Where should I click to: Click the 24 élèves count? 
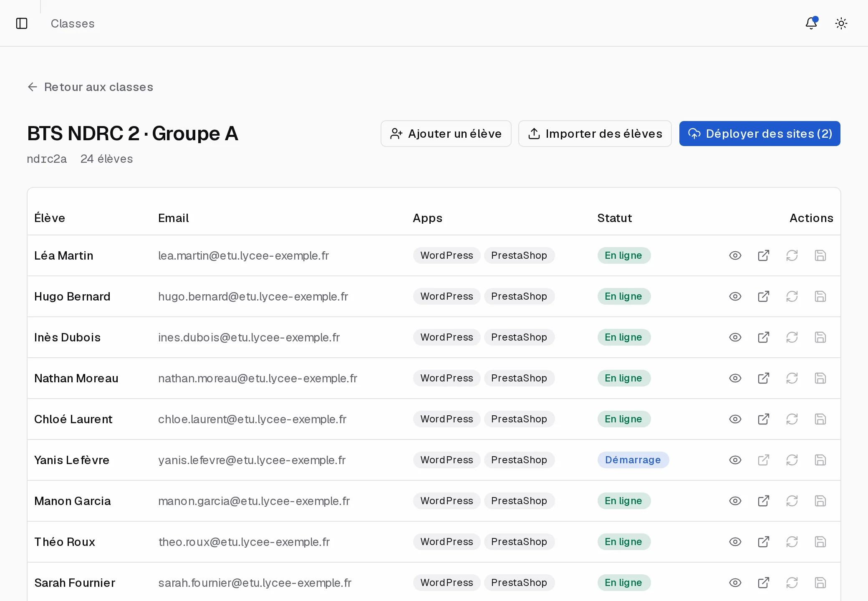(106, 159)
